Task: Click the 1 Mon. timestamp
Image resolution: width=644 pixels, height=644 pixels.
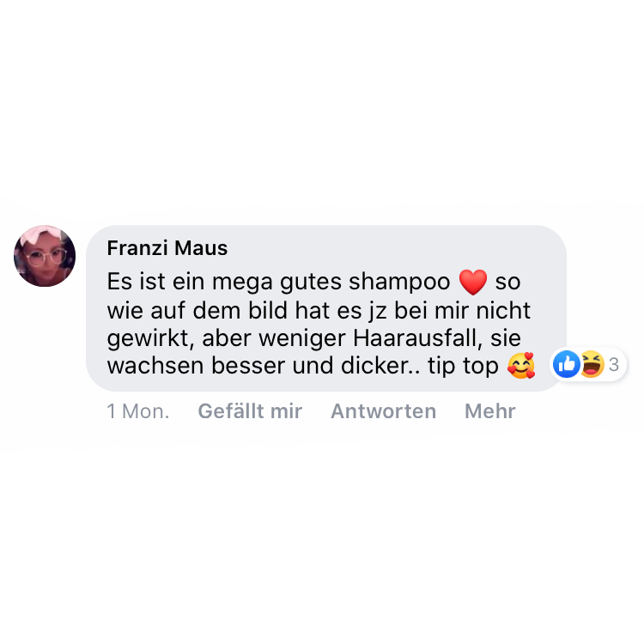Action: tap(138, 411)
